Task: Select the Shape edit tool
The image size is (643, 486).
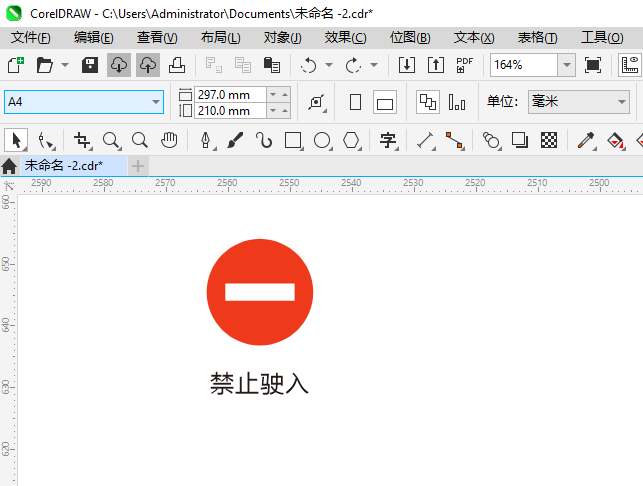Action: coord(45,140)
